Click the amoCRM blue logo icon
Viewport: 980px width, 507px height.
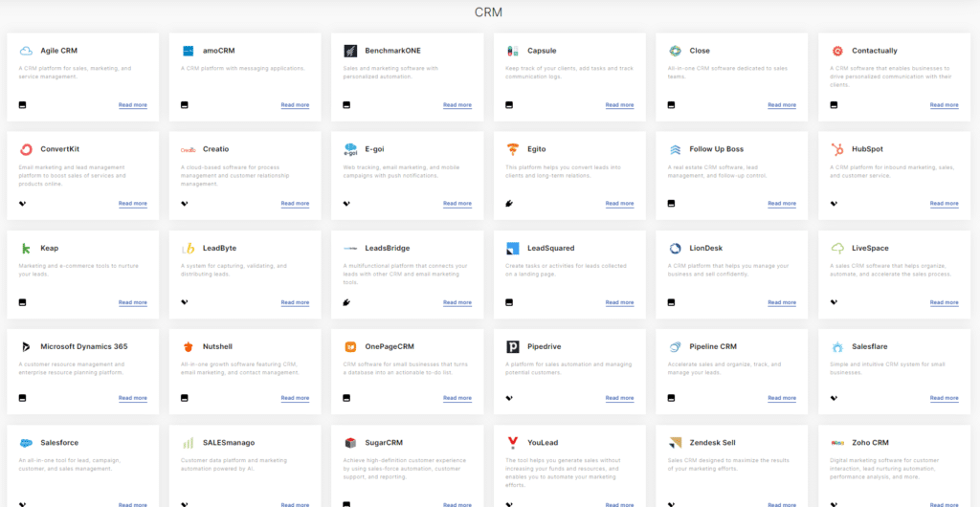(188, 51)
